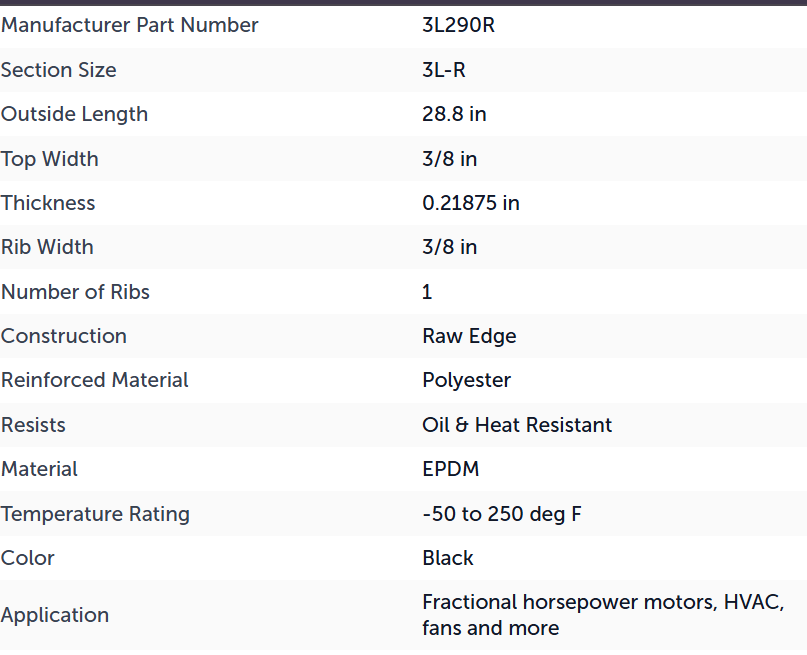This screenshot has width=807, height=655.
Task: Click the Reinforced Material label
Action: coord(95,380)
